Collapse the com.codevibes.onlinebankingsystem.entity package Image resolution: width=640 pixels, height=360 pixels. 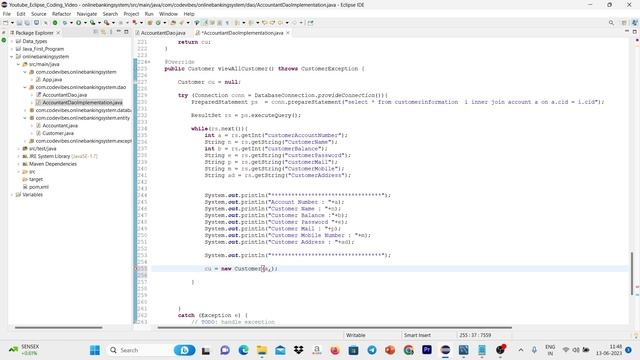[x=25, y=118]
